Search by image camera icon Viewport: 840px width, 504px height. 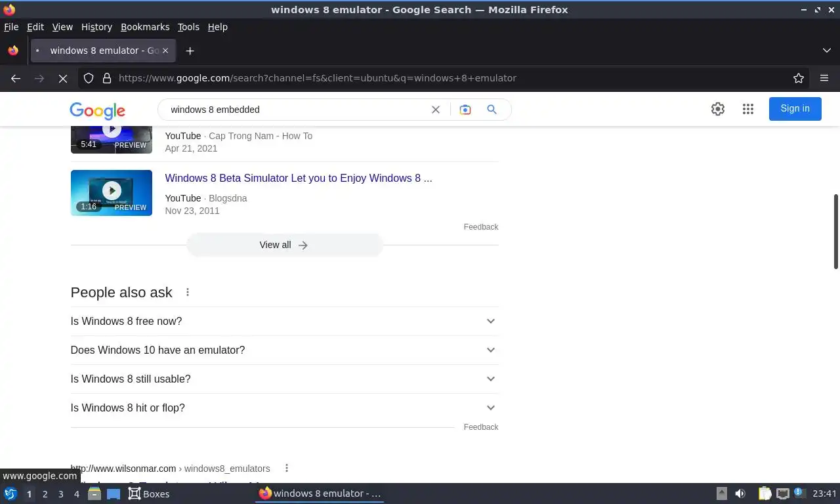465,110
